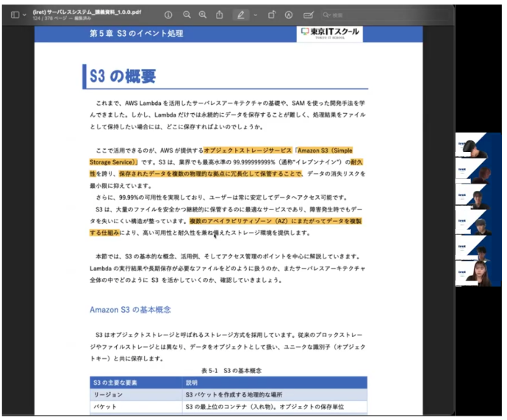Screen dimensions: 507x420
Task: Click table header 'S3の主要な要素'
Action: [x=115, y=383]
